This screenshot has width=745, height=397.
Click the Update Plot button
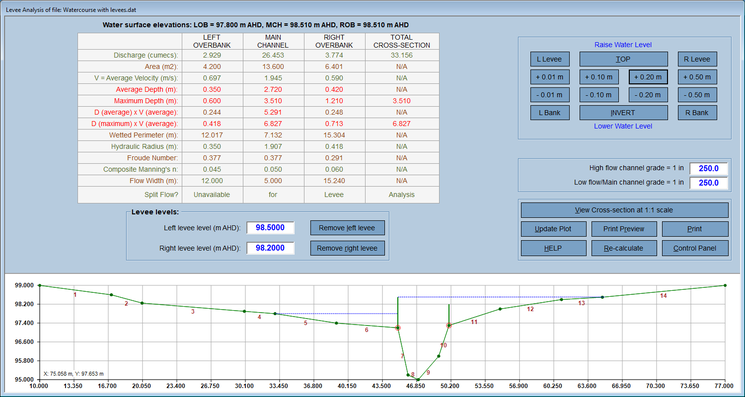(x=554, y=228)
